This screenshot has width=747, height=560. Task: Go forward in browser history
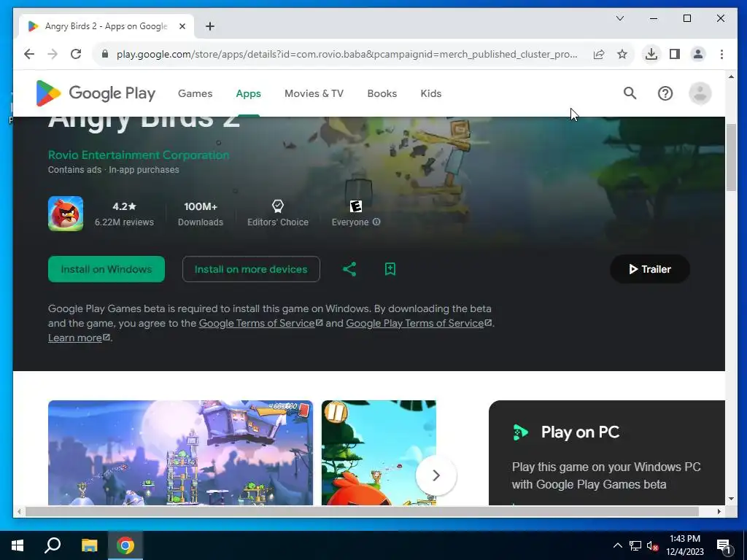[x=53, y=54]
